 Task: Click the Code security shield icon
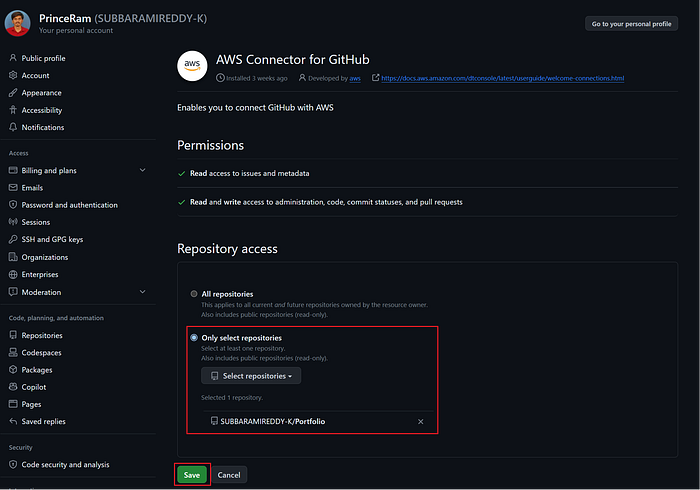(12, 465)
